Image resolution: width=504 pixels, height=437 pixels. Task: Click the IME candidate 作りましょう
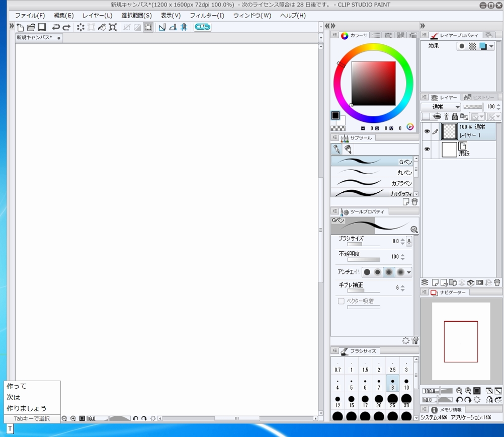coord(27,408)
